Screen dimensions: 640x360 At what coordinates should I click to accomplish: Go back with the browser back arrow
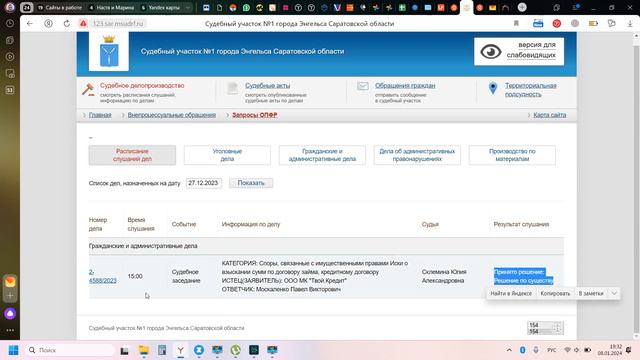(x=29, y=24)
